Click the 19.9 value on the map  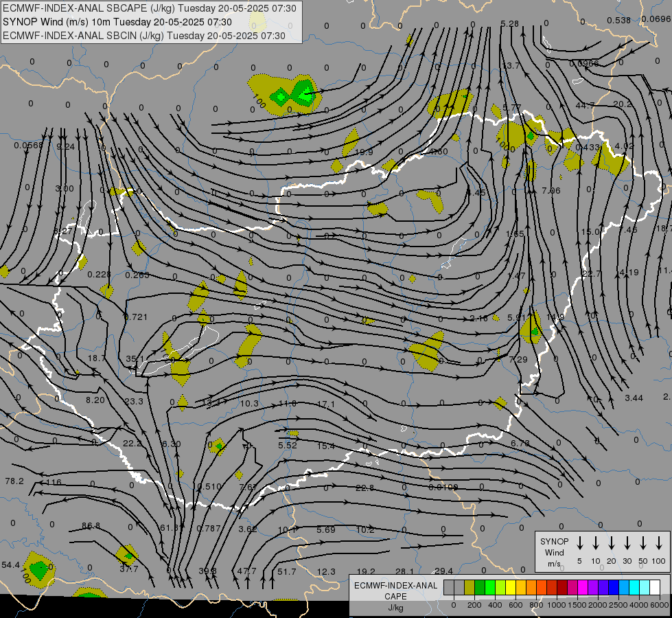click(364, 152)
